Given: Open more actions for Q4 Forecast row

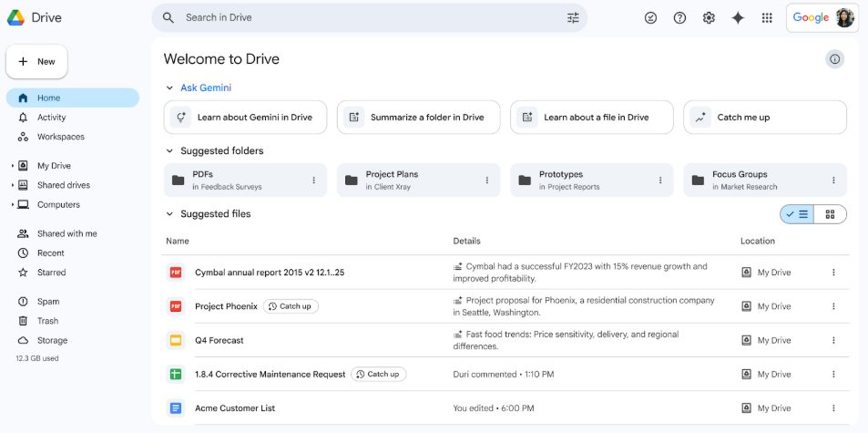Looking at the screenshot, I should tap(833, 340).
